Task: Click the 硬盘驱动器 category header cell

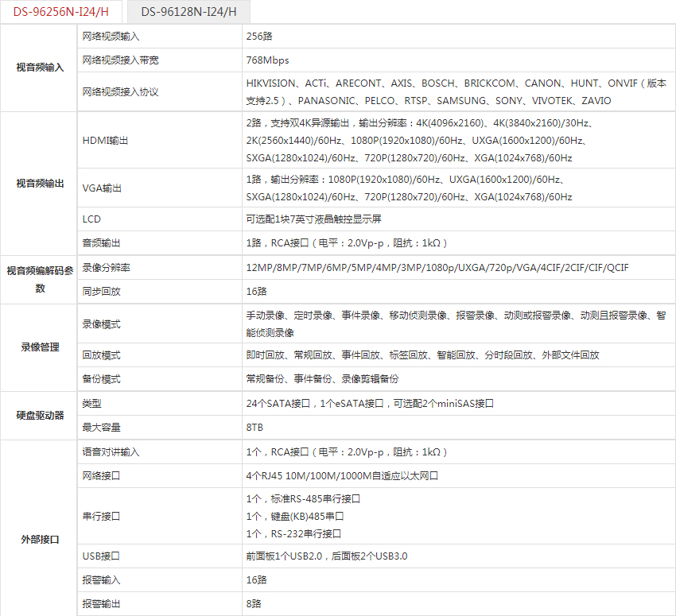Action: click(40, 416)
